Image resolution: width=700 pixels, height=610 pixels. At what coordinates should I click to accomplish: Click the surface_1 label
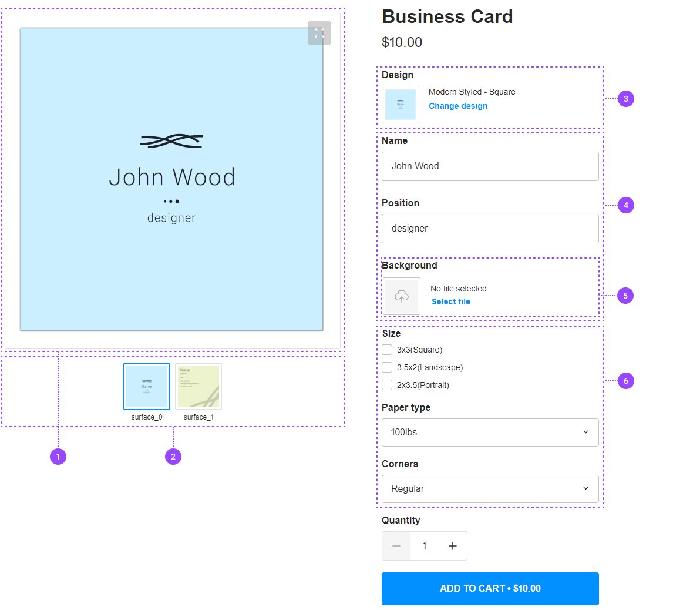point(198,417)
